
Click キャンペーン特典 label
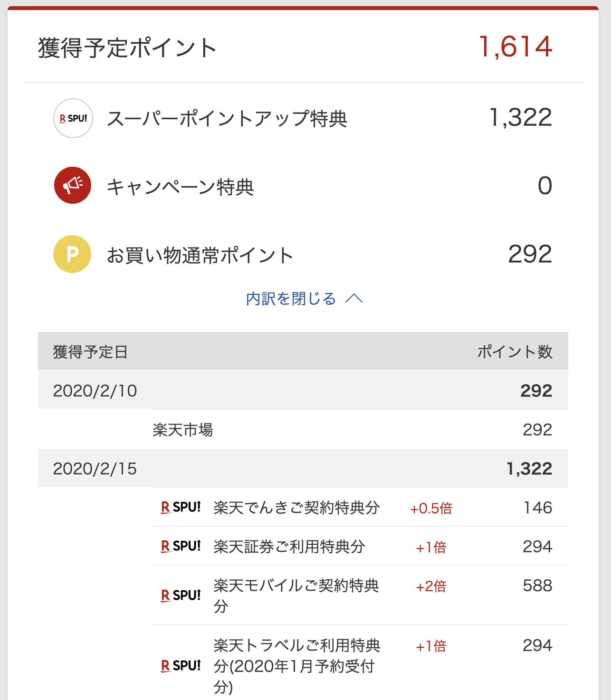click(x=180, y=187)
